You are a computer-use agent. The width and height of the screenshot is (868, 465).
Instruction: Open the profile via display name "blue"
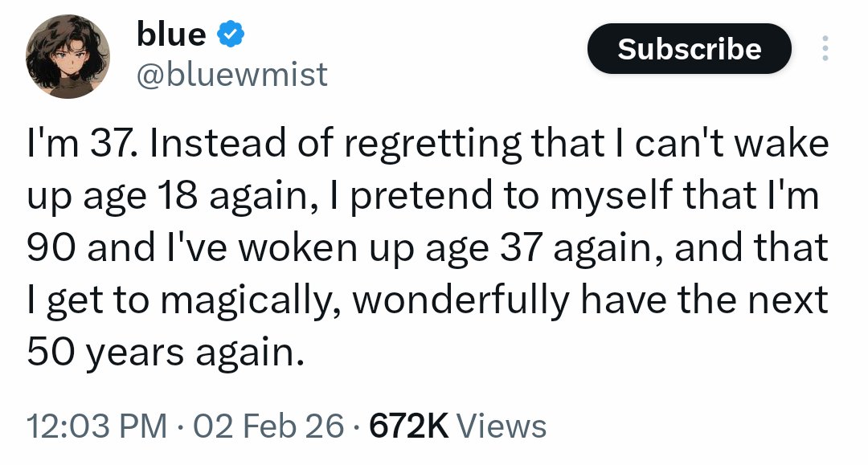point(172,34)
